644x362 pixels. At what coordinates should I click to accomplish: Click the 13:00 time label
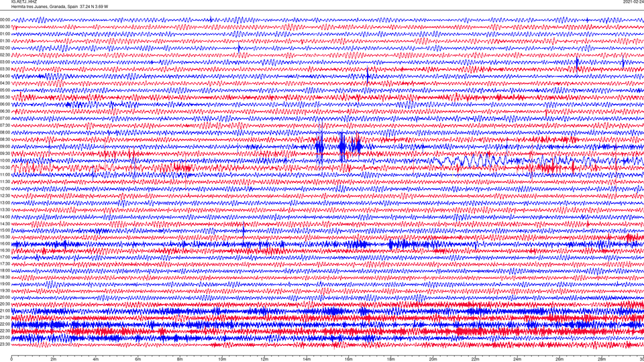point(5,202)
